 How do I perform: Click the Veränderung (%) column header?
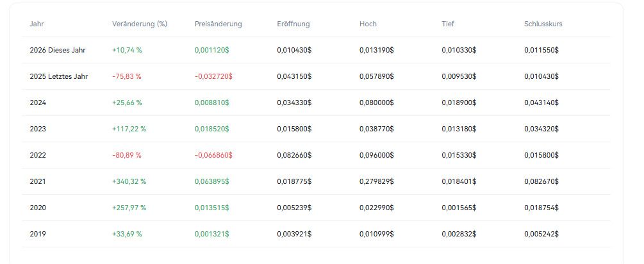(x=139, y=24)
